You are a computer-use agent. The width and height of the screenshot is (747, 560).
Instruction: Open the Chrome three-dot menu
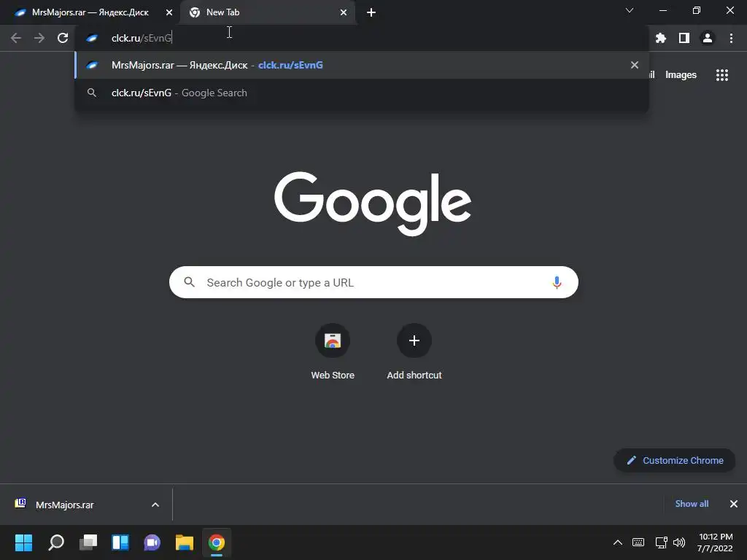coord(731,38)
